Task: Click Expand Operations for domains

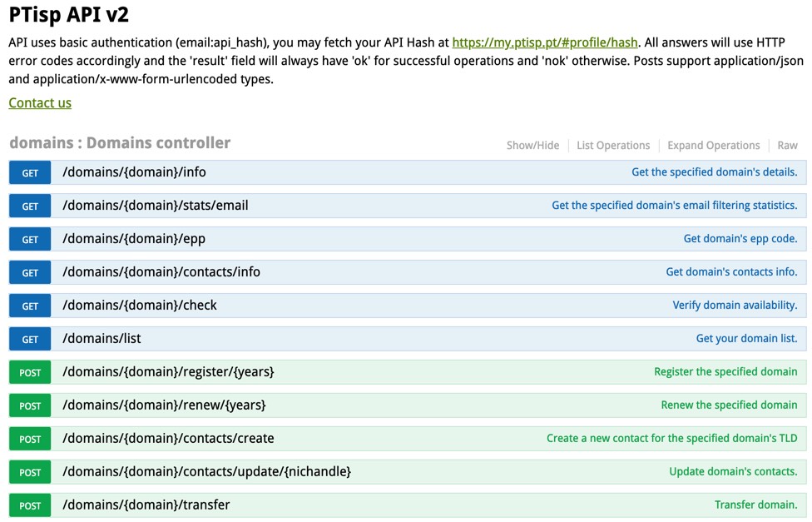Action: tap(713, 146)
